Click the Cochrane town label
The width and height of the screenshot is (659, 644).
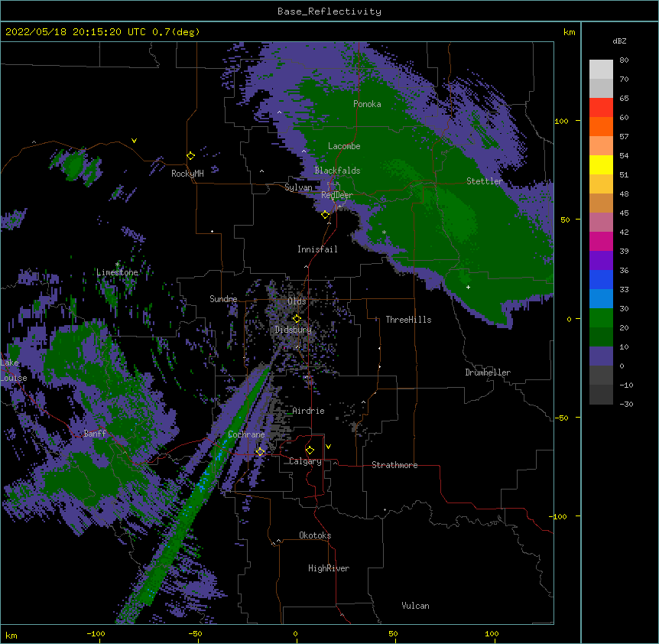246,434
